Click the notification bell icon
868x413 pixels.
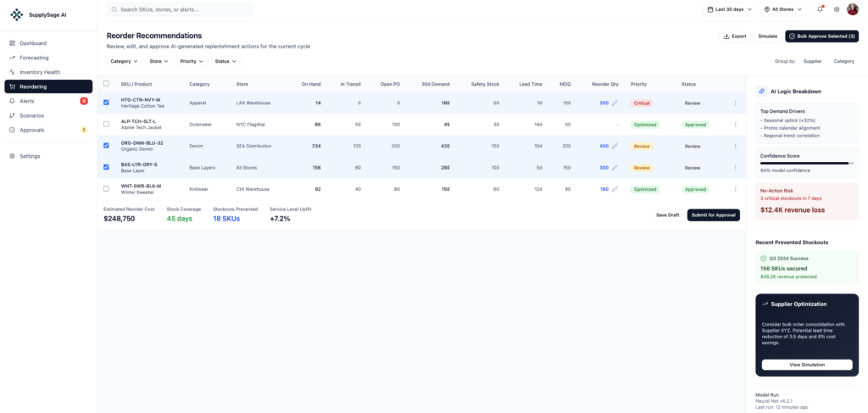click(820, 9)
